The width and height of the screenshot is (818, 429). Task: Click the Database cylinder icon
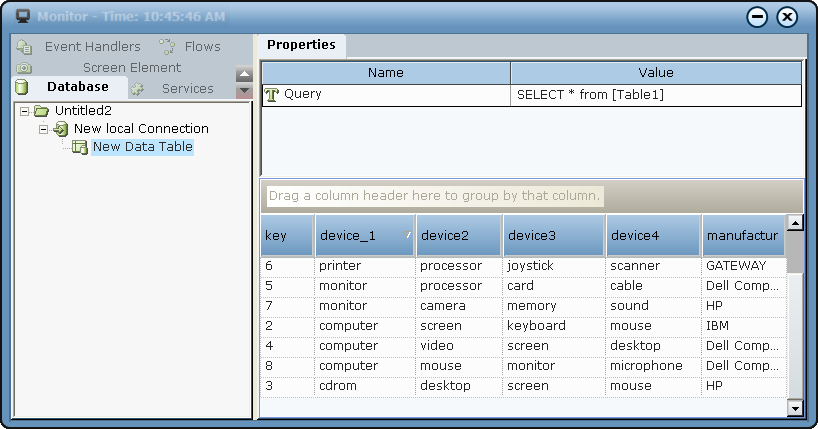(21, 88)
